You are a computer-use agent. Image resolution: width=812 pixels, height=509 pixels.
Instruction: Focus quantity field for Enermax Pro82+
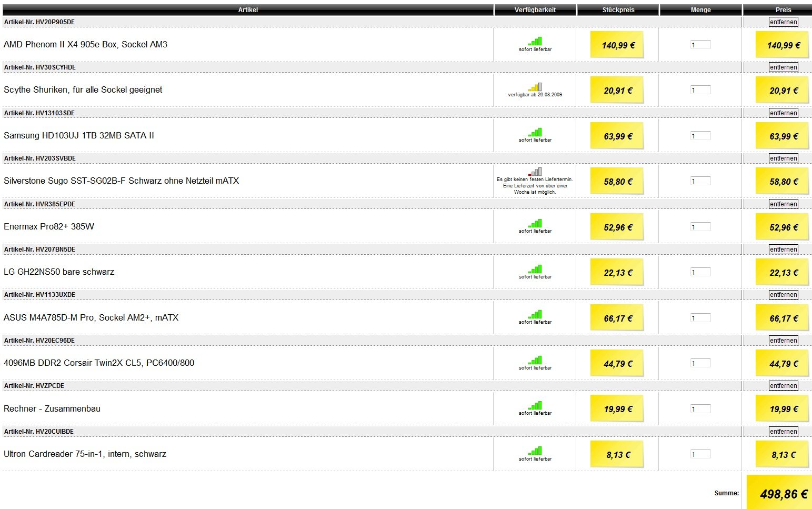click(x=700, y=227)
